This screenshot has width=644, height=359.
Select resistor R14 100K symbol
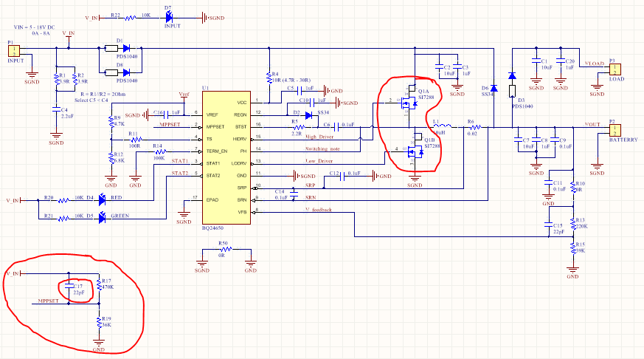click(160, 151)
